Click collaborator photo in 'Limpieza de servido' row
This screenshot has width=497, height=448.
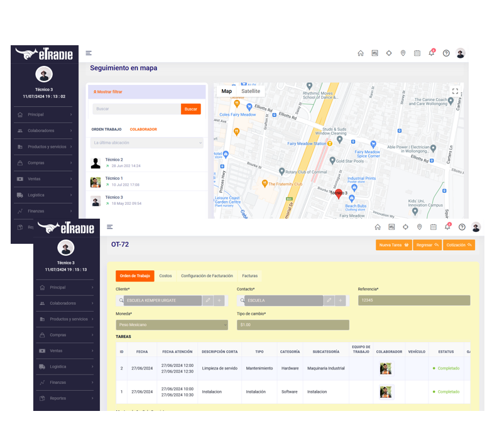(x=386, y=368)
